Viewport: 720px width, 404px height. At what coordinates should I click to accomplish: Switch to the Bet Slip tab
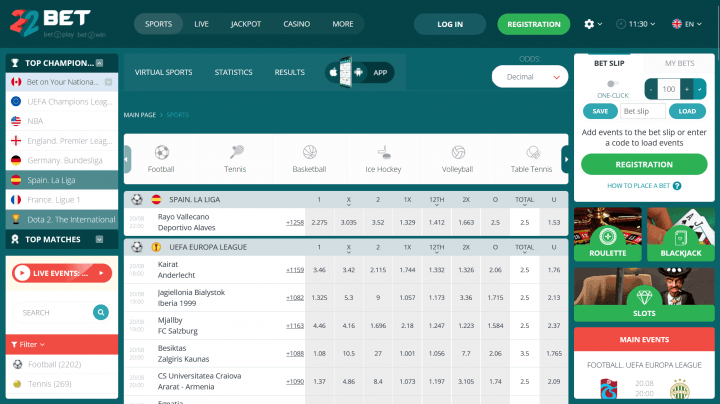(609, 63)
